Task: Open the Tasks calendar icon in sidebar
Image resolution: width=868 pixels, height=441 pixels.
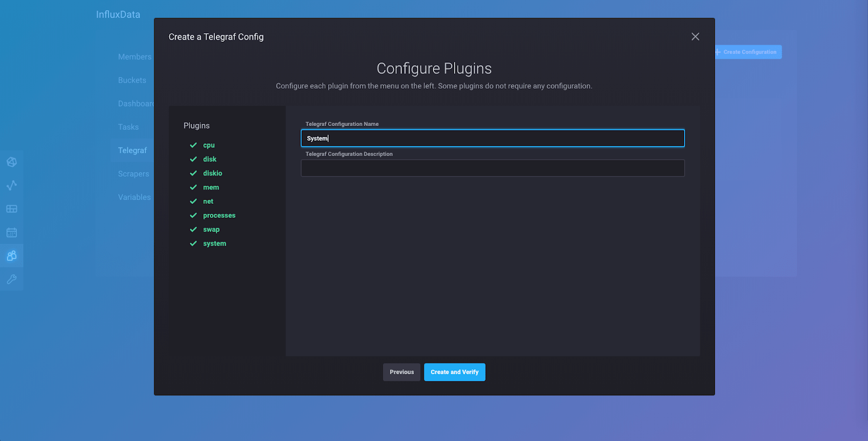Action: pyautogui.click(x=11, y=232)
